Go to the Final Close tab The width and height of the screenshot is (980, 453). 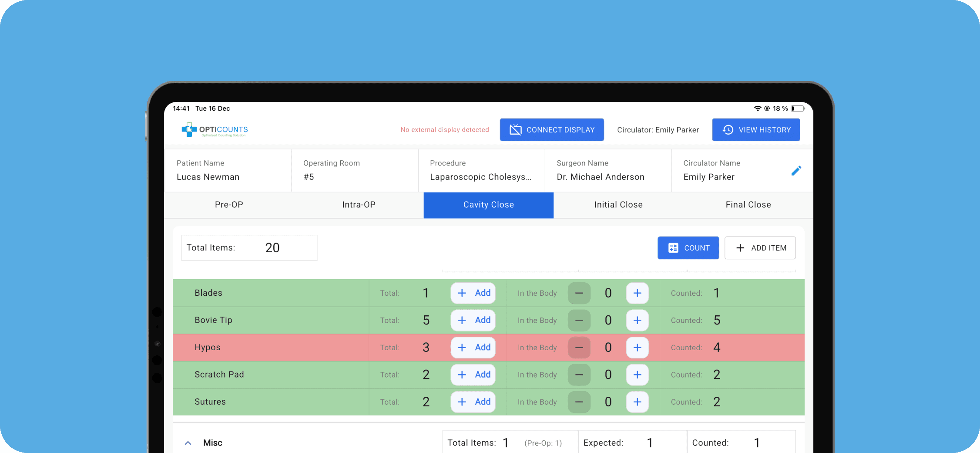(x=748, y=205)
